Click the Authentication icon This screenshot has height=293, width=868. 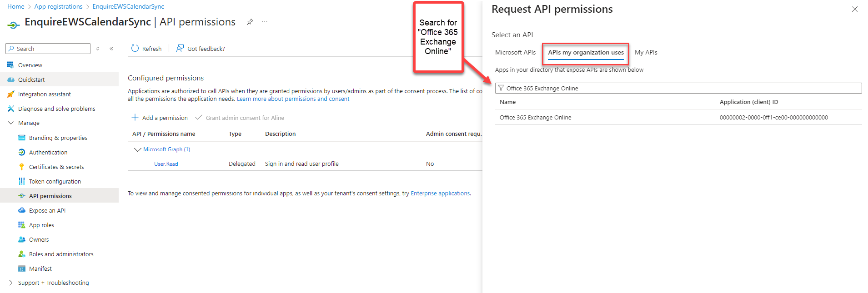[x=21, y=152]
